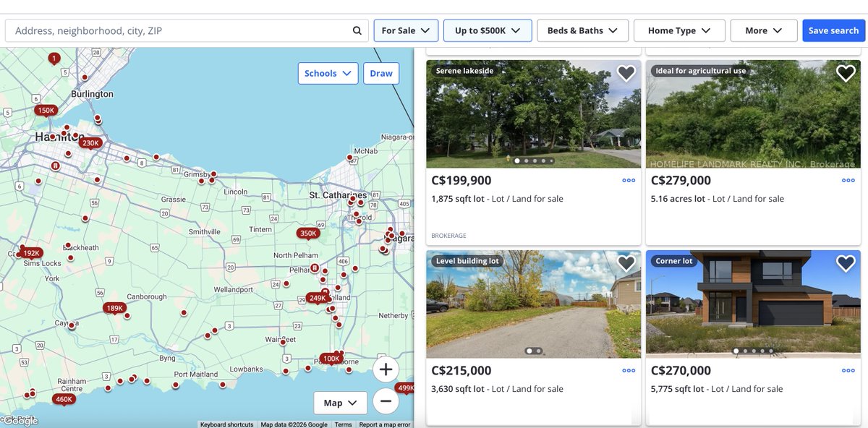Heart the C$215,000 level building lot
868x428 pixels.
626,263
